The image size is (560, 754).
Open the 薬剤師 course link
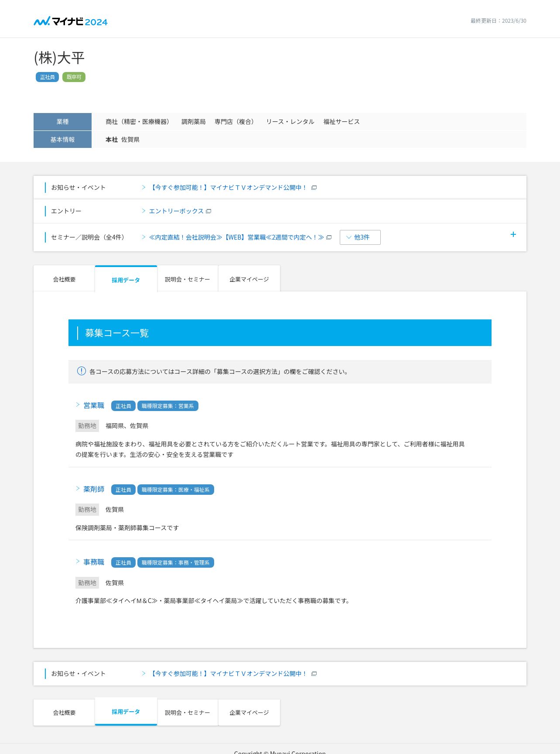click(94, 489)
